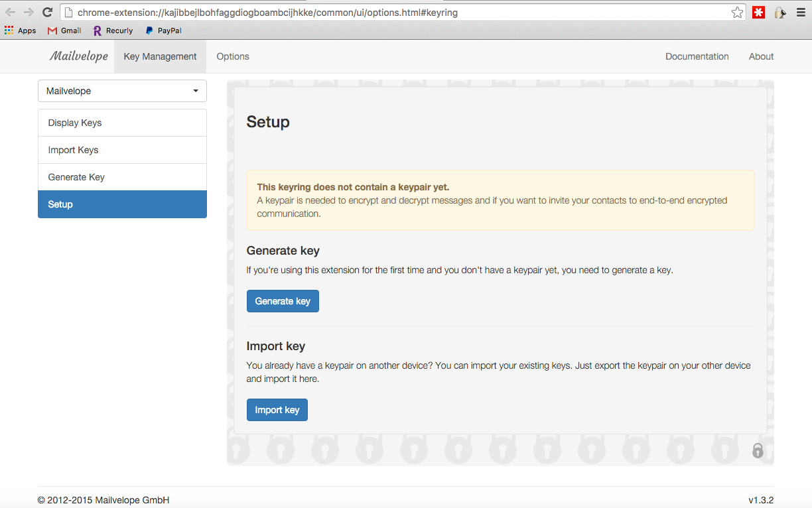Open the Documentation link
812x508 pixels.
[x=697, y=56]
